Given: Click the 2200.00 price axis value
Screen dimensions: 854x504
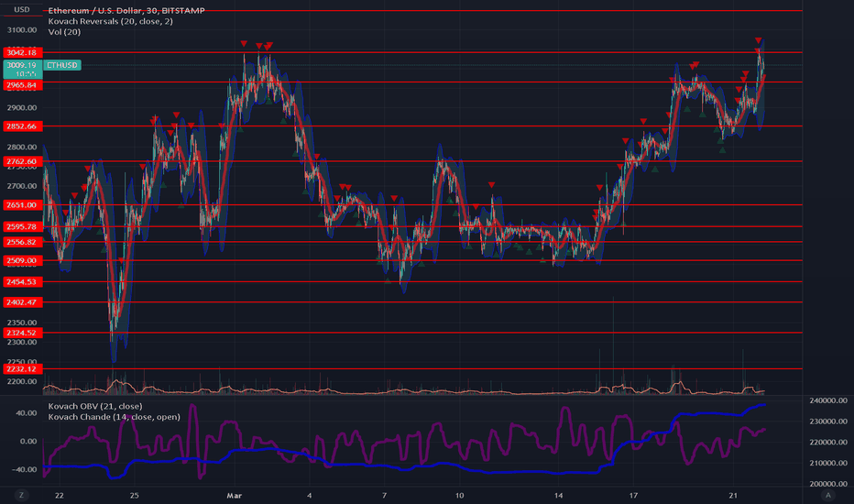Looking at the screenshot, I should tap(22, 381).
